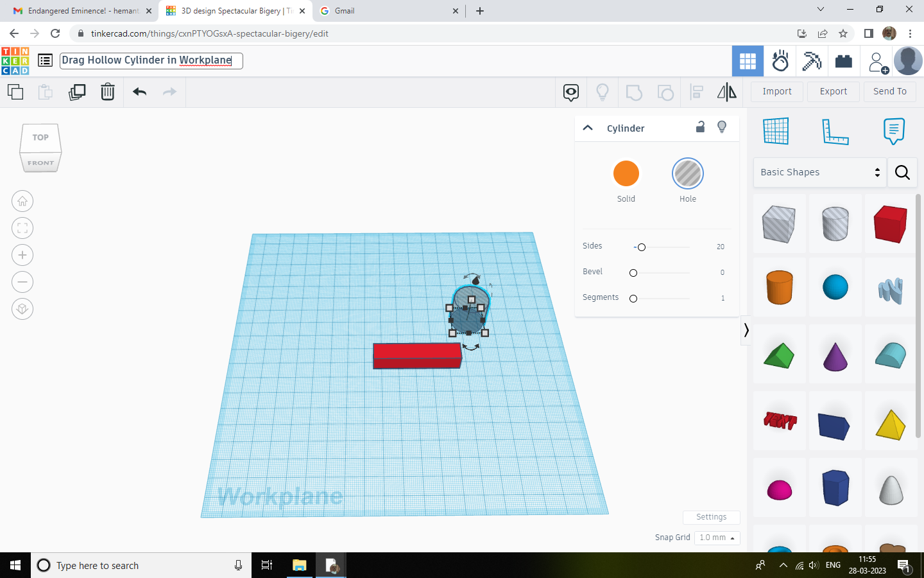Open the Notes tool panel
This screenshot has width=924, height=578.
tap(893, 132)
